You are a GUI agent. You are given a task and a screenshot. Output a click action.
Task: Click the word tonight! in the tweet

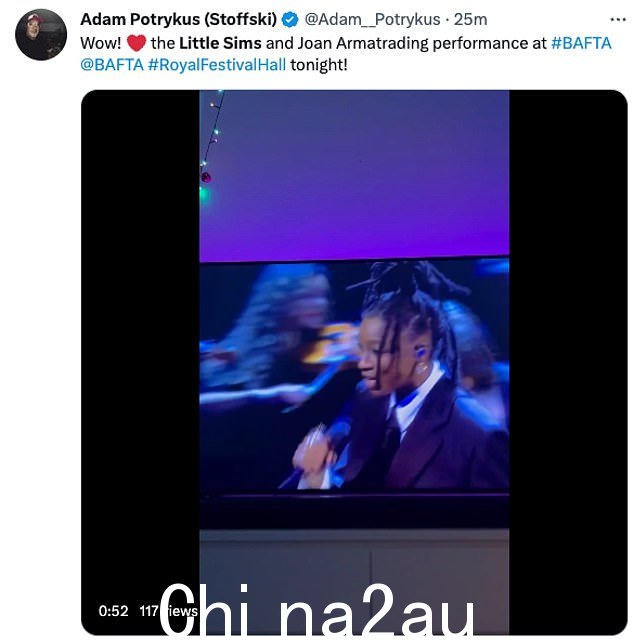(319, 65)
